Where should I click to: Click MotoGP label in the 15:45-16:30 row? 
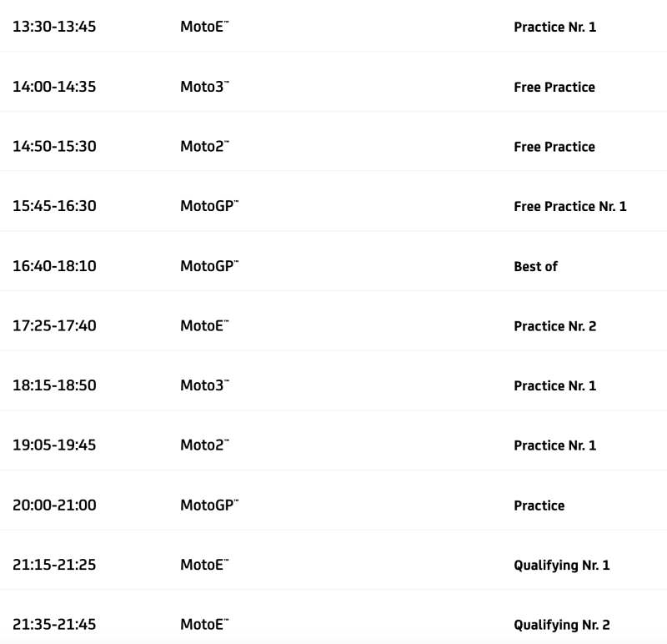[208, 206]
